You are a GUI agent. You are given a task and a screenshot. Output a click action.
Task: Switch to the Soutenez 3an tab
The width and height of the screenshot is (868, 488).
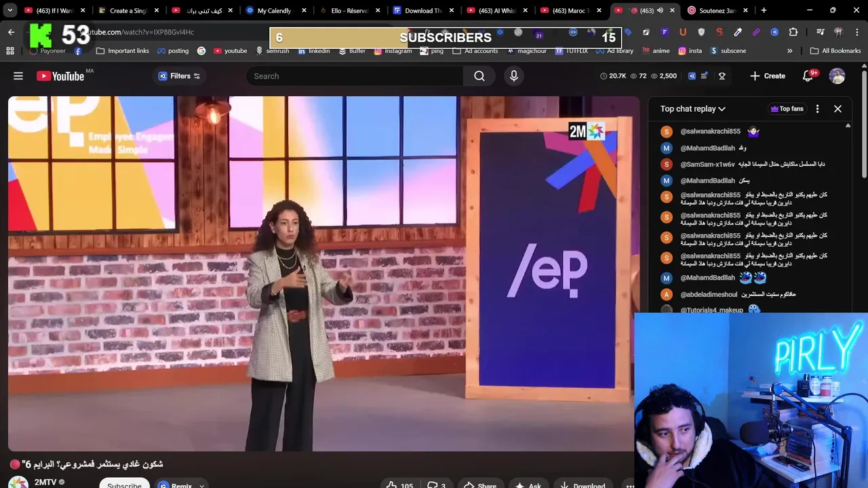(x=717, y=10)
